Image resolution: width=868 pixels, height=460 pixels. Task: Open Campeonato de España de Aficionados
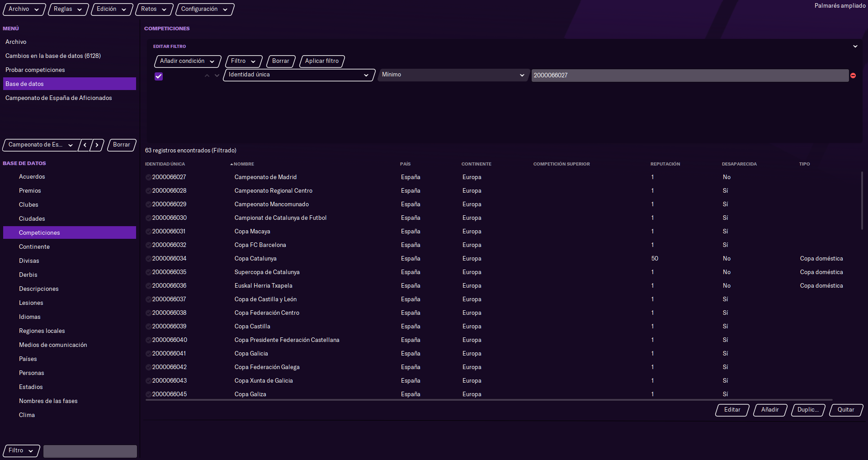click(x=70, y=98)
